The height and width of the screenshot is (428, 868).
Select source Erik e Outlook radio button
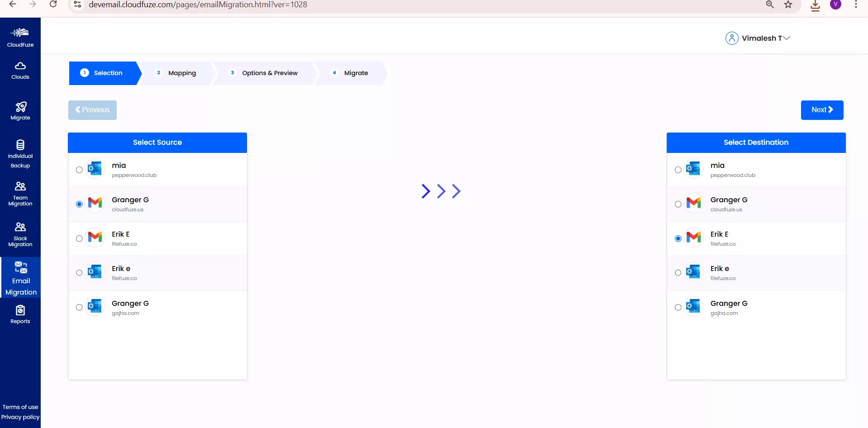click(79, 273)
